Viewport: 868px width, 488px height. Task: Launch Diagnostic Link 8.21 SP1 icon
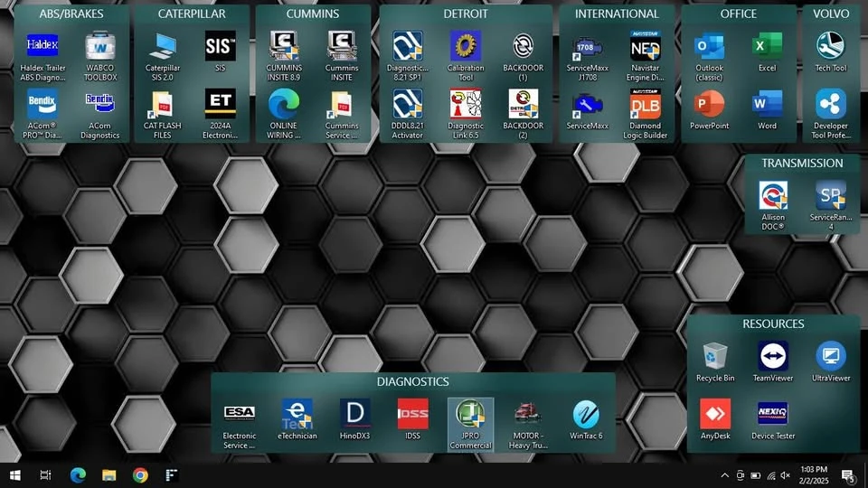408,56
